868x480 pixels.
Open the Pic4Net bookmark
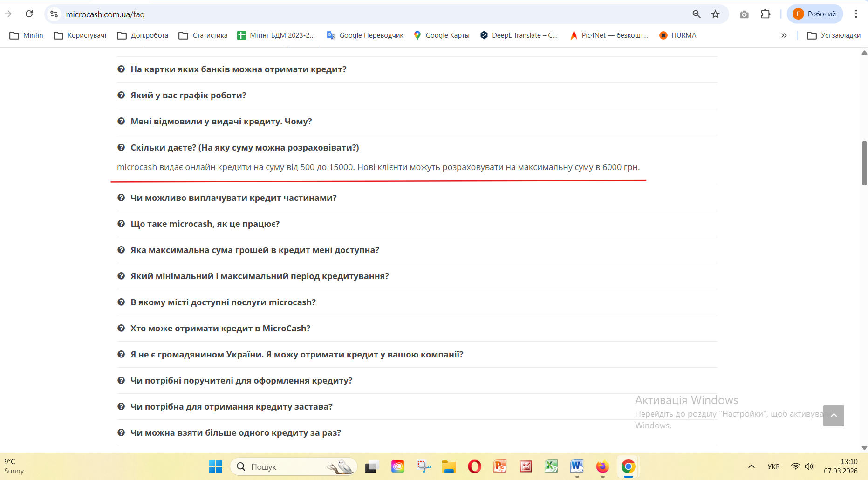609,35
